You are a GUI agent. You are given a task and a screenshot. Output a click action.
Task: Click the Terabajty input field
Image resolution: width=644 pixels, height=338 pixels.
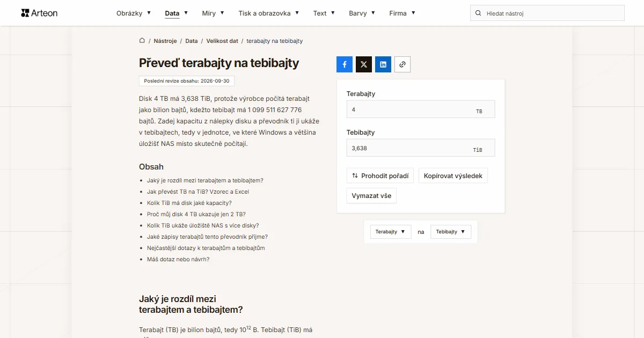click(421, 109)
